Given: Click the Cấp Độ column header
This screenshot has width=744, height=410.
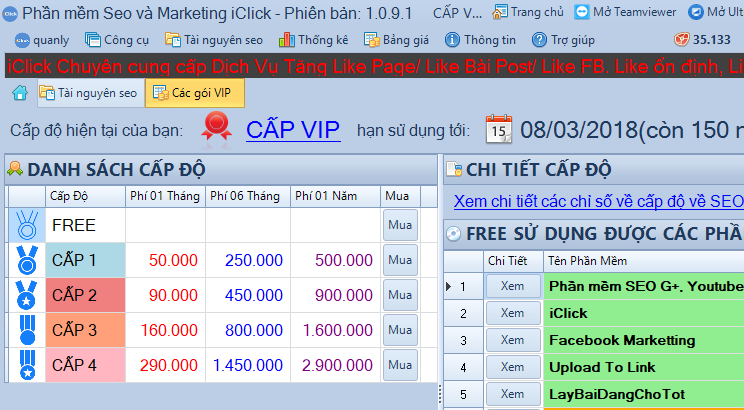Looking at the screenshot, I should click(x=85, y=196).
